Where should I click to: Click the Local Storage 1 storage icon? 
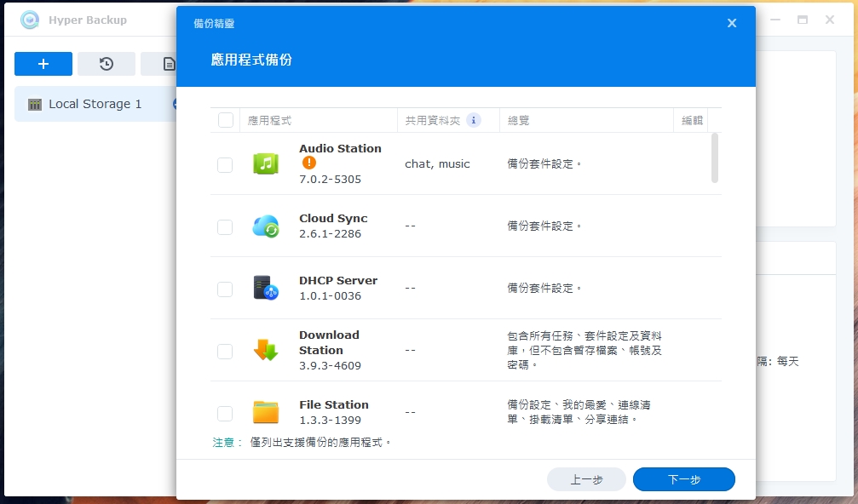(x=34, y=105)
